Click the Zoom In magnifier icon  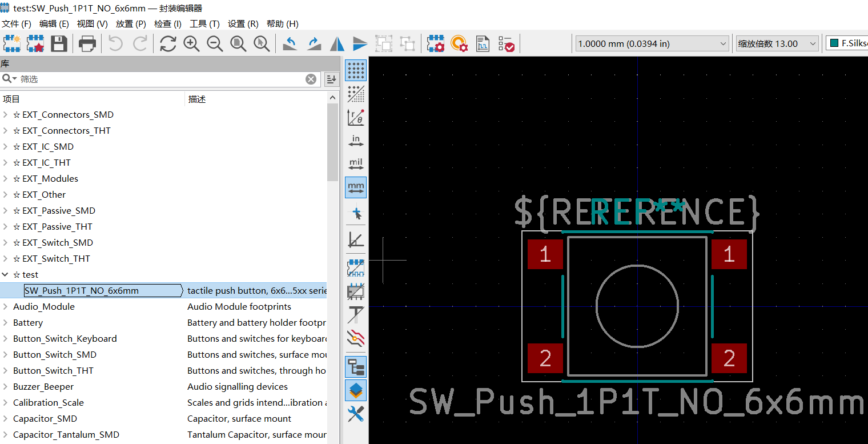point(191,44)
